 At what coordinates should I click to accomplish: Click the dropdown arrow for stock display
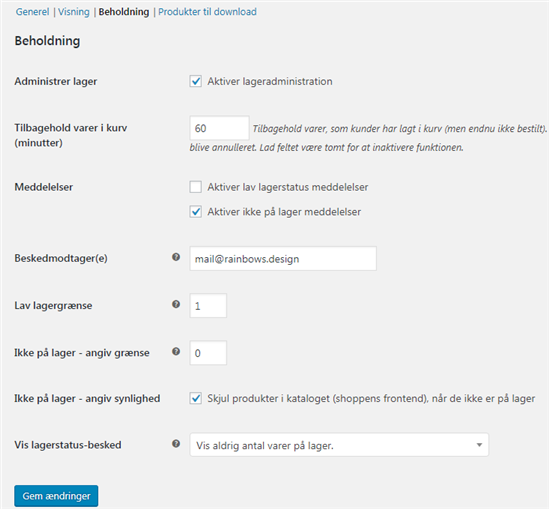click(479, 445)
